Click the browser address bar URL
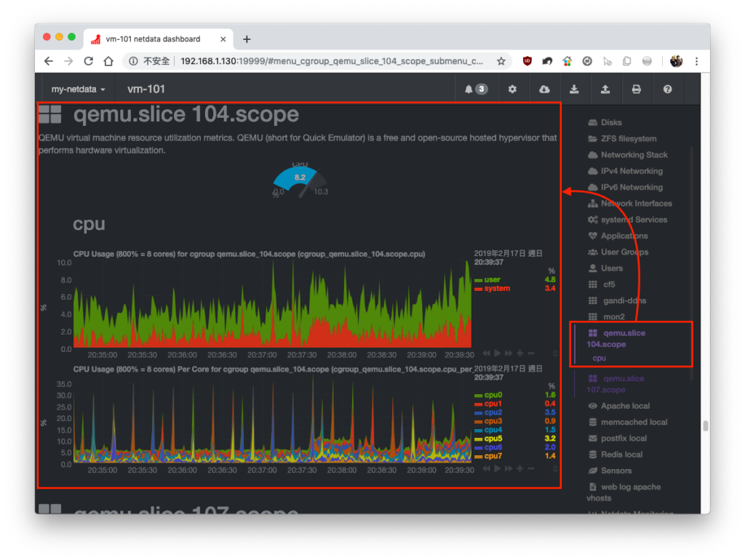This screenshot has height=560, width=745. tap(332, 61)
